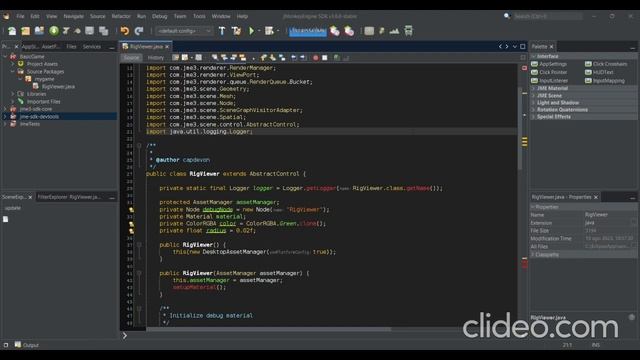Switch to Source view of editor

coord(131,58)
